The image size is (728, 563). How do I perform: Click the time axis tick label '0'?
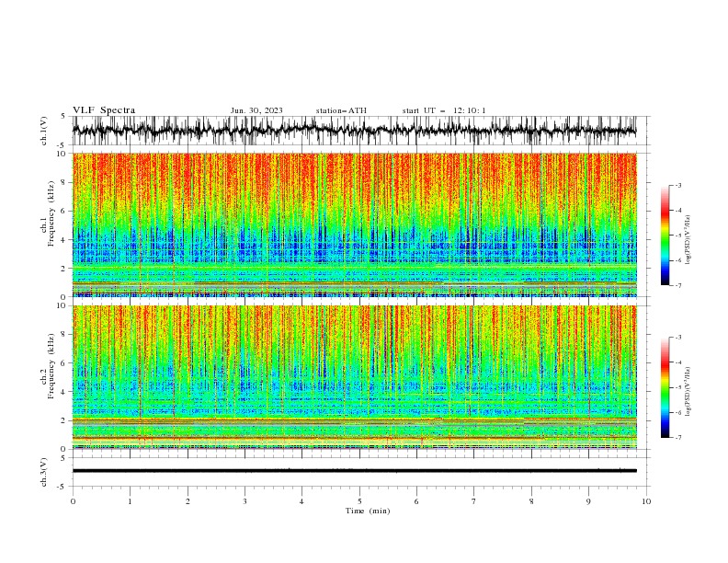point(73,501)
